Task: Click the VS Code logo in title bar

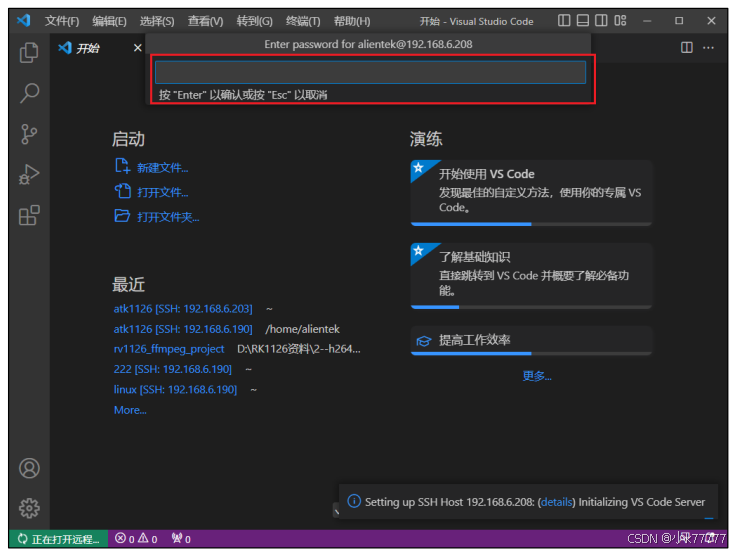Action: pyautogui.click(x=23, y=20)
